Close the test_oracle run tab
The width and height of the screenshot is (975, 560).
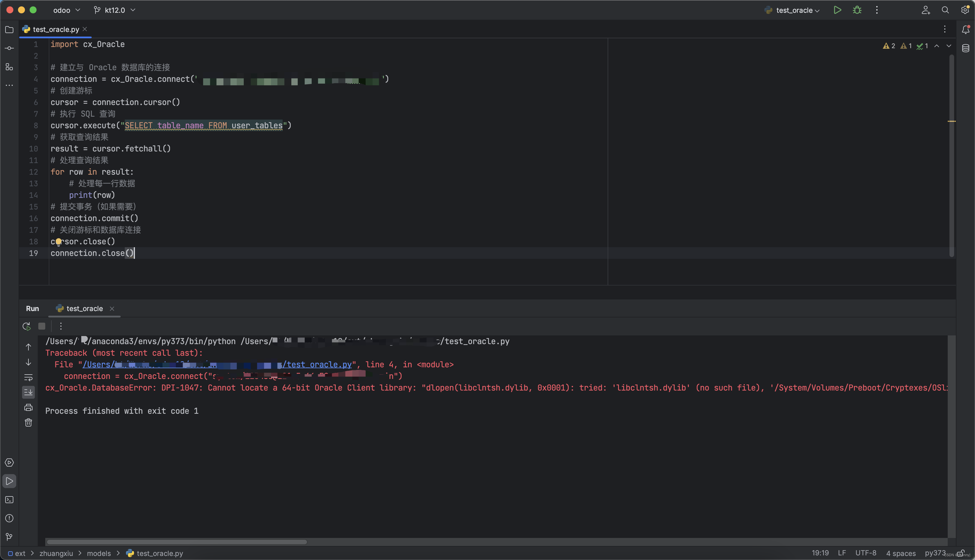pyautogui.click(x=112, y=308)
